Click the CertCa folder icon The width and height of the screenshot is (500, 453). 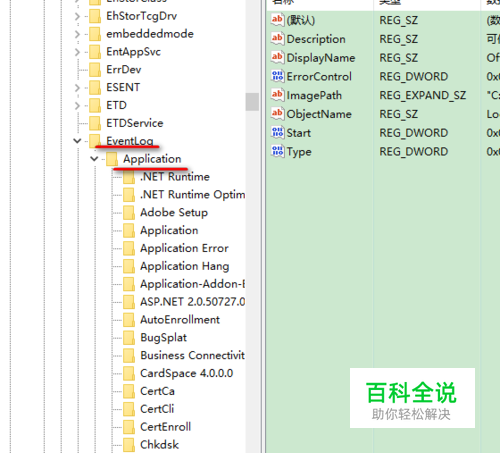[x=129, y=391]
